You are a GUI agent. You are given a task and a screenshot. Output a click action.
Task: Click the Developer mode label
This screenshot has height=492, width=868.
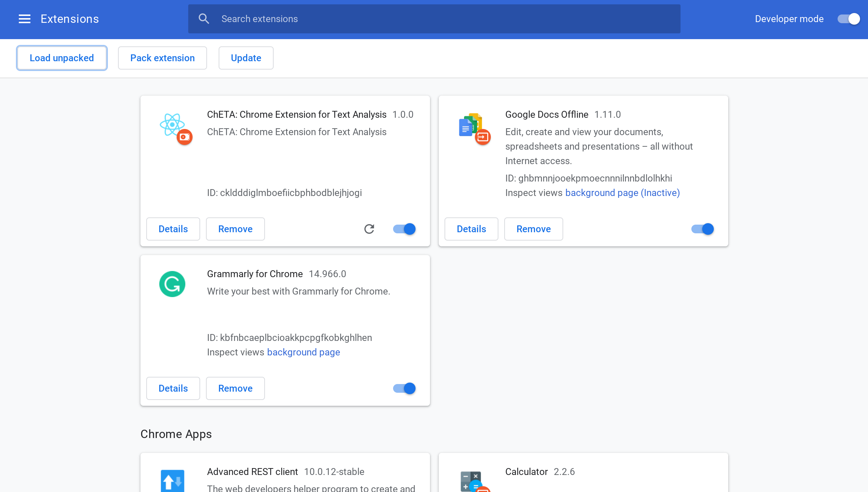(789, 19)
